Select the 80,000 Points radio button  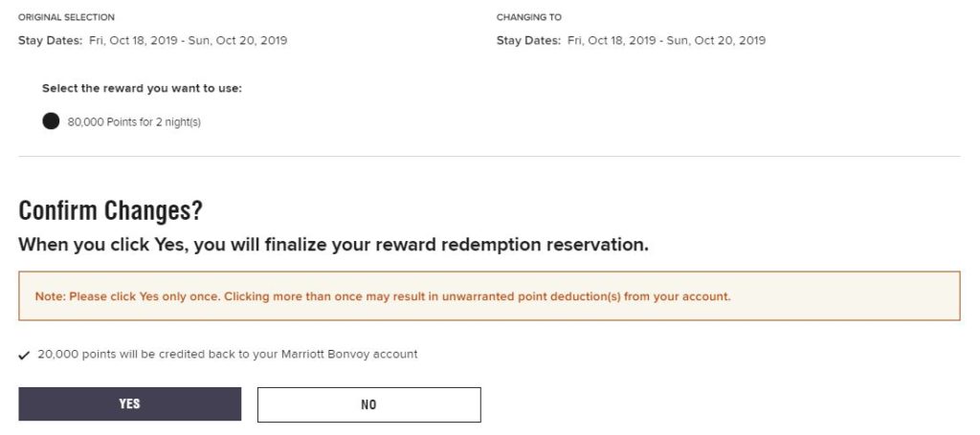pos(51,121)
